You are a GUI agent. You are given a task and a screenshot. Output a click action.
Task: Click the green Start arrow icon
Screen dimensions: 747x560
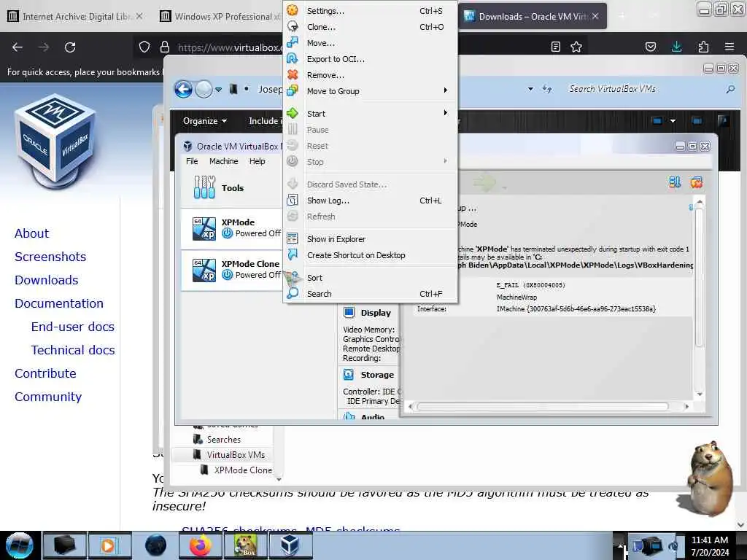293,113
